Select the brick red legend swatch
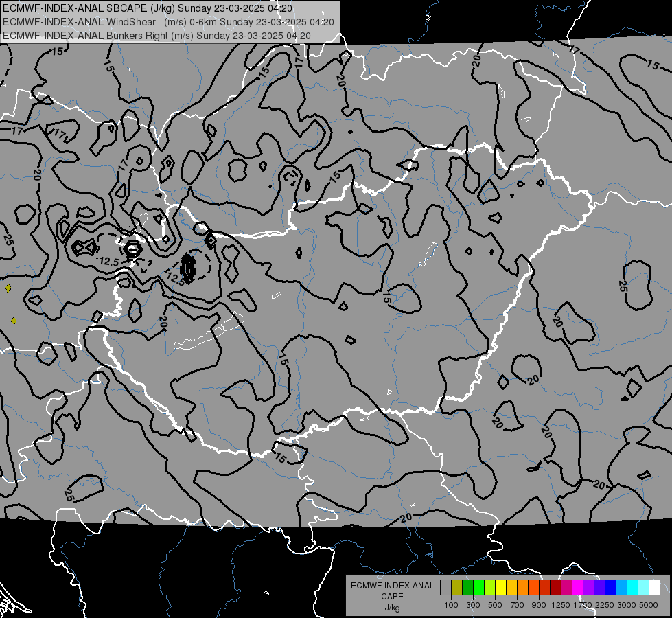The image size is (672, 618). coord(545,587)
